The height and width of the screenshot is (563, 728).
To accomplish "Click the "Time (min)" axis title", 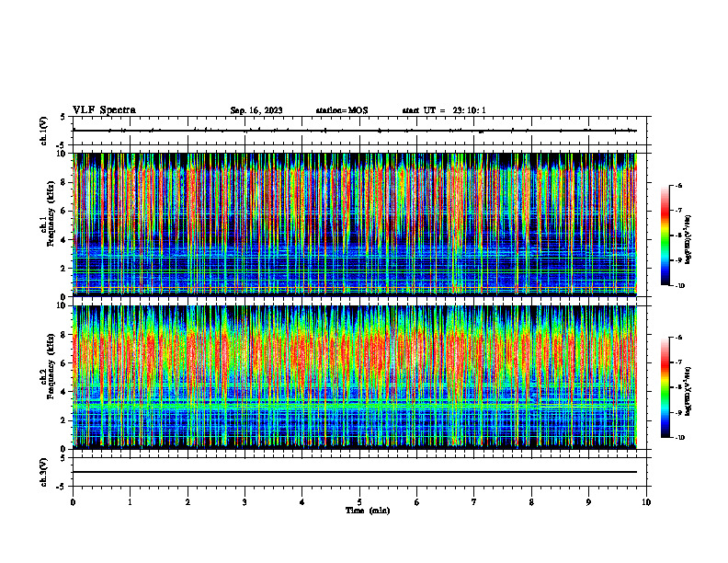I will (368, 511).
